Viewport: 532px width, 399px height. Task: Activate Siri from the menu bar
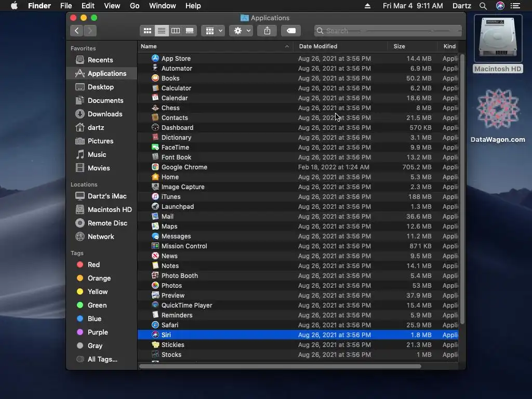coord(500,6)
